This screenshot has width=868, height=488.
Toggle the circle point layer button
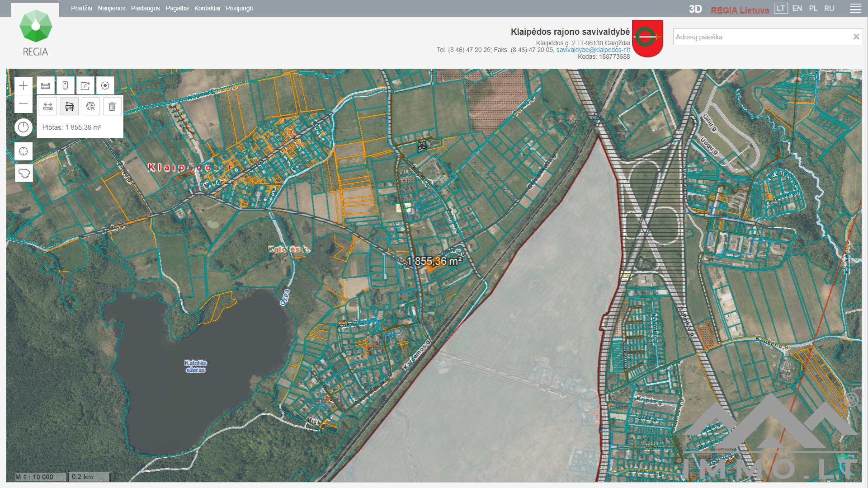click(x=105, y=86)
